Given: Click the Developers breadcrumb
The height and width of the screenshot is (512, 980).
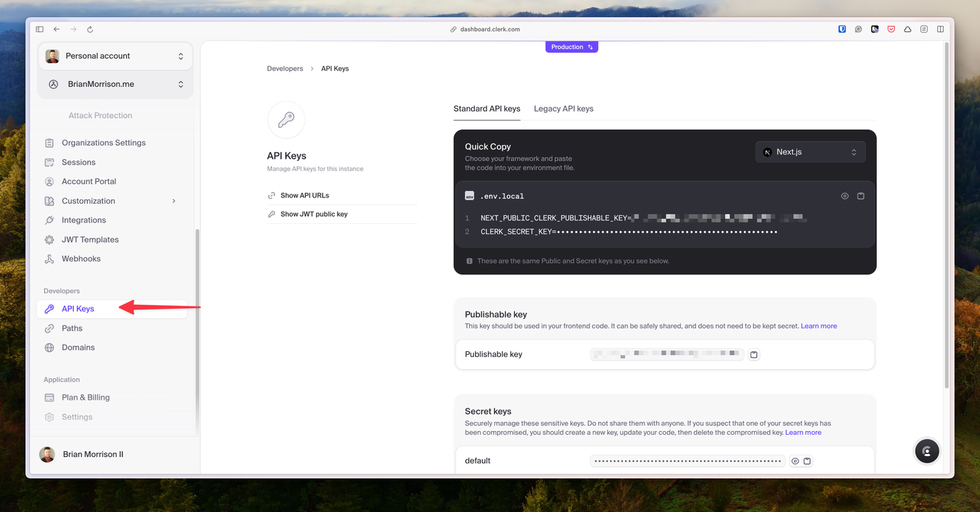Looking at the screenshot, I should coord(285,69).
